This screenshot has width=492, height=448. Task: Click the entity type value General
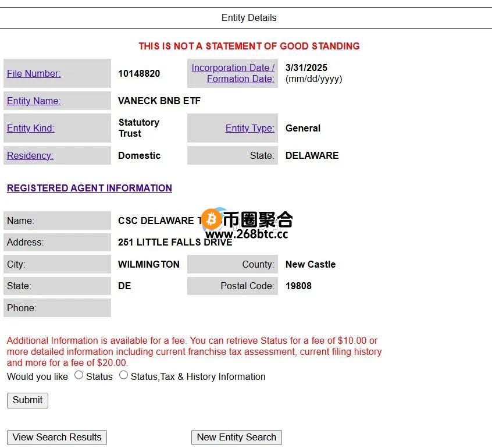303,128
